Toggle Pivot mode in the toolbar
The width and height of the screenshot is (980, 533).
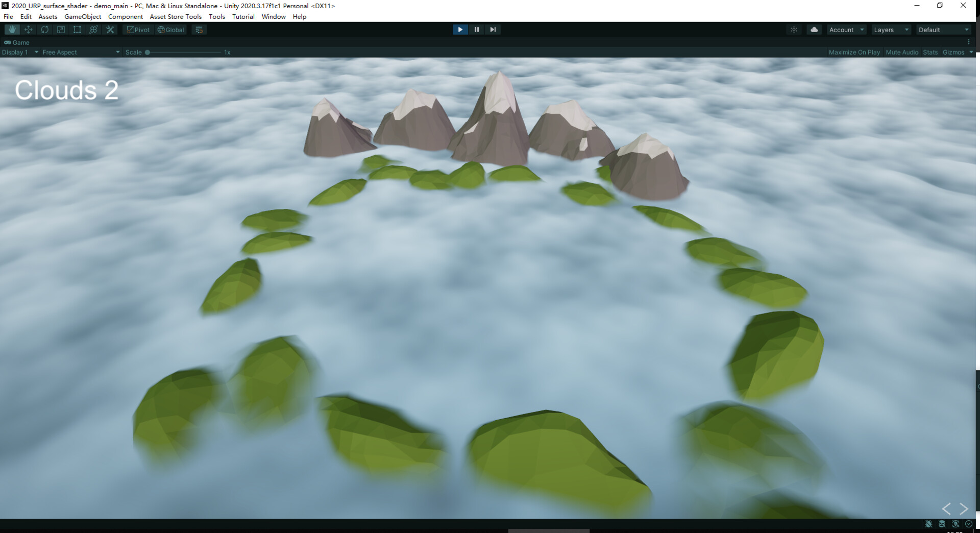pyautogui.click(x=138, y=29)
